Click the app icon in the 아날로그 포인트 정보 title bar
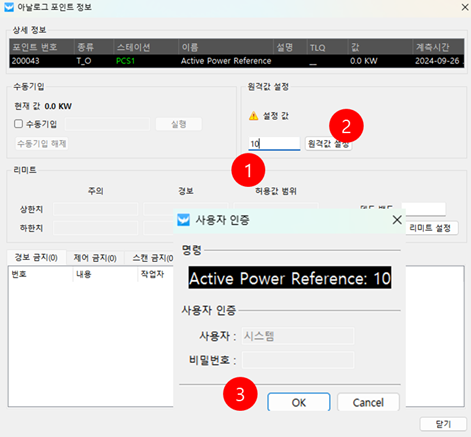 click(x=9, y=7)
